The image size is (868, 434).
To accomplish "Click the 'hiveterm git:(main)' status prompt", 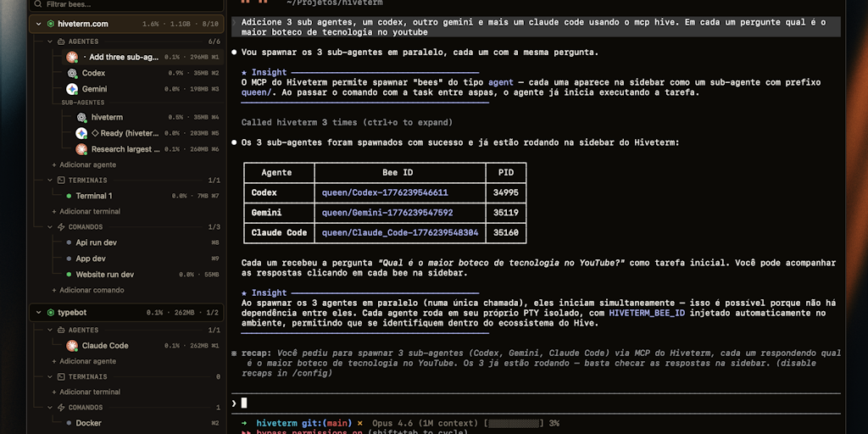I will [304, 424].
